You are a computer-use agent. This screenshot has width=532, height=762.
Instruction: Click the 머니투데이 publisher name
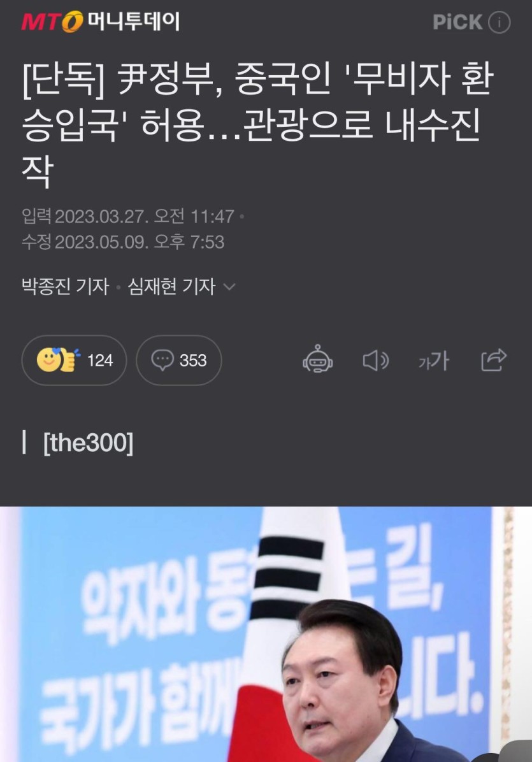[134, 22]
